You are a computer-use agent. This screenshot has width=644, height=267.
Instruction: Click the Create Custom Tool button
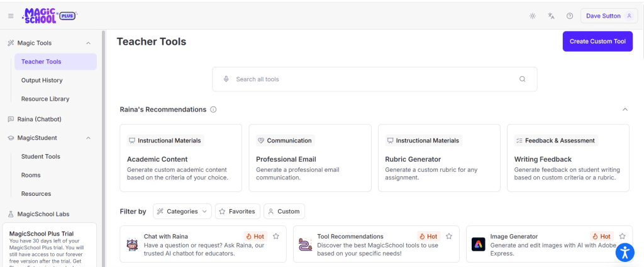coord(597,42)
